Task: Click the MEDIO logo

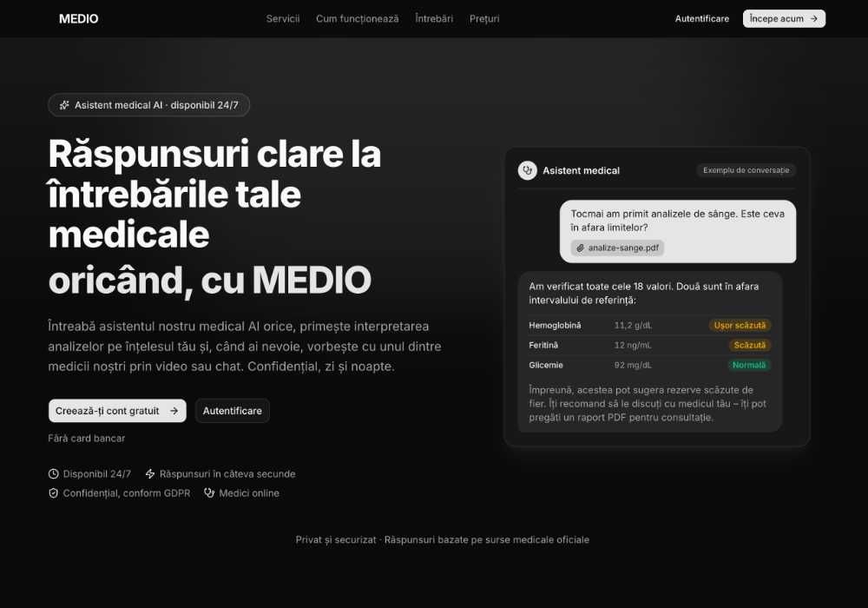Action: click(x=79, y=19)
